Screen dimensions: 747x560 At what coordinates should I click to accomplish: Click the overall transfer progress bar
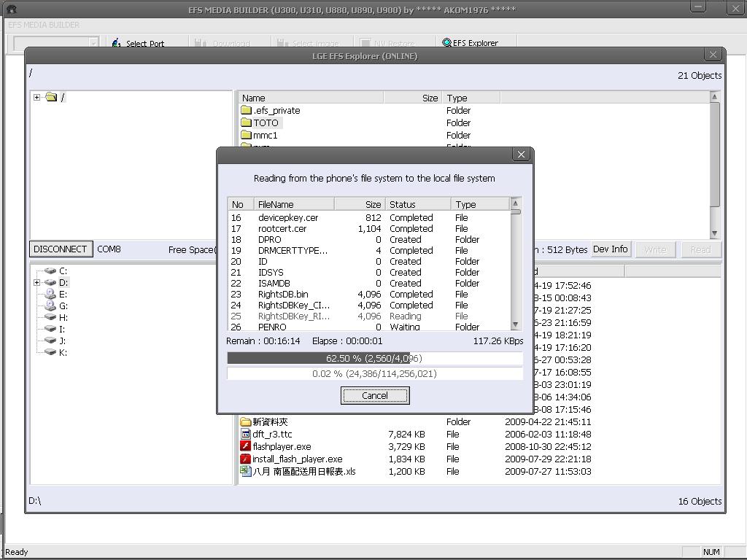[x=375, y=373]
